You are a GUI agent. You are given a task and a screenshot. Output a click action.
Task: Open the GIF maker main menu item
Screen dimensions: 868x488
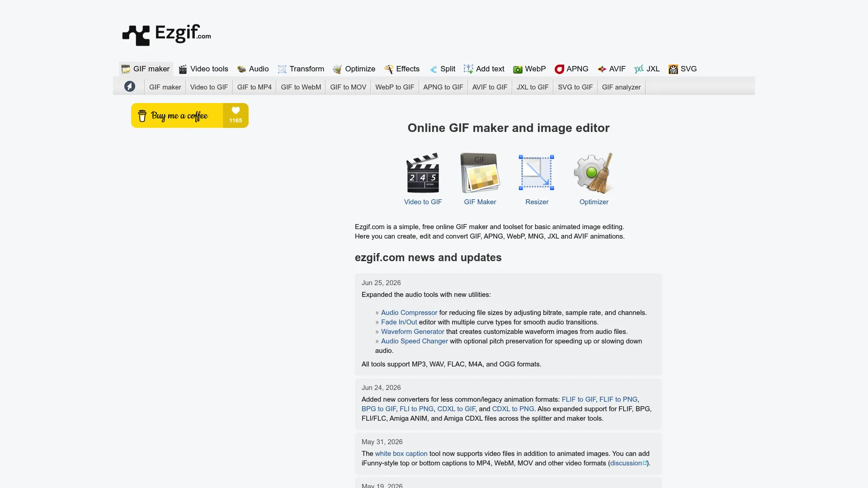tap(146, 69)
